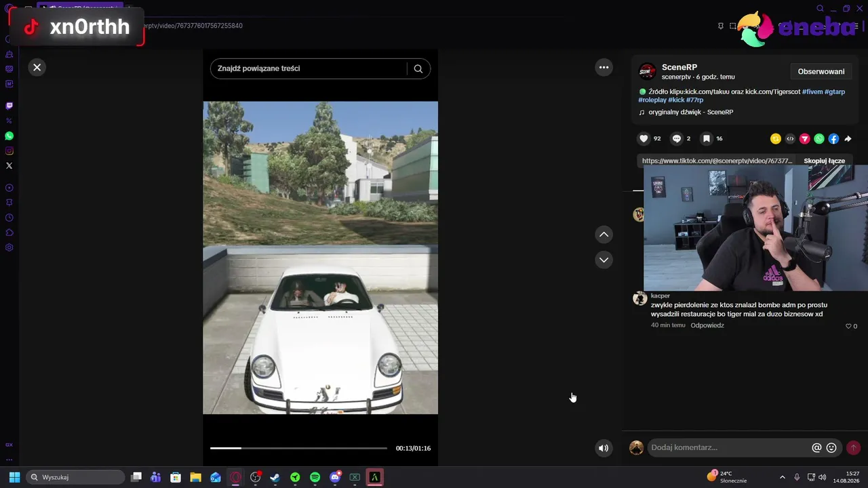Screen dimensions: 868x488
Task: Get the embed code icon
Action: coord(790,139)
